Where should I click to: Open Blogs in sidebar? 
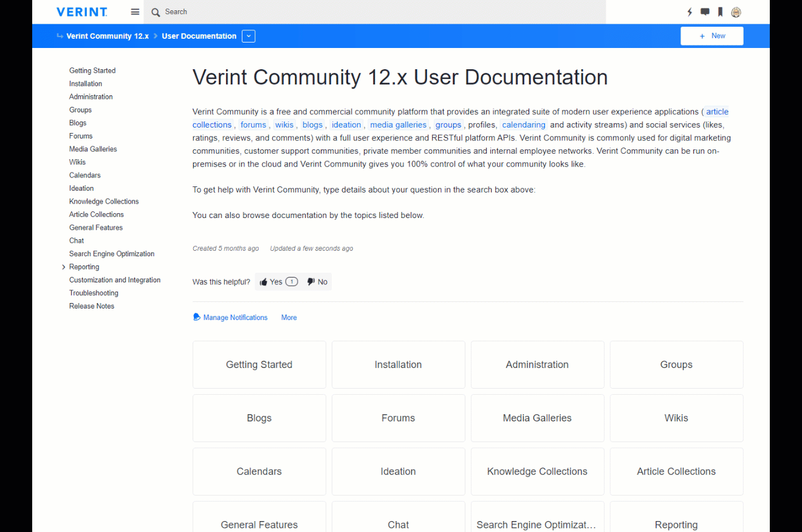(78, 123)
